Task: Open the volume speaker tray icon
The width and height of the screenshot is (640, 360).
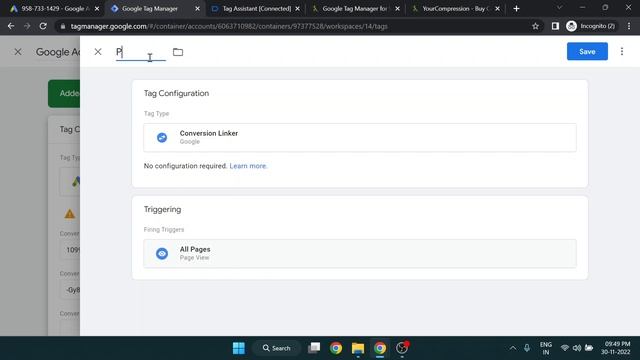Action: tap(577, 348)
